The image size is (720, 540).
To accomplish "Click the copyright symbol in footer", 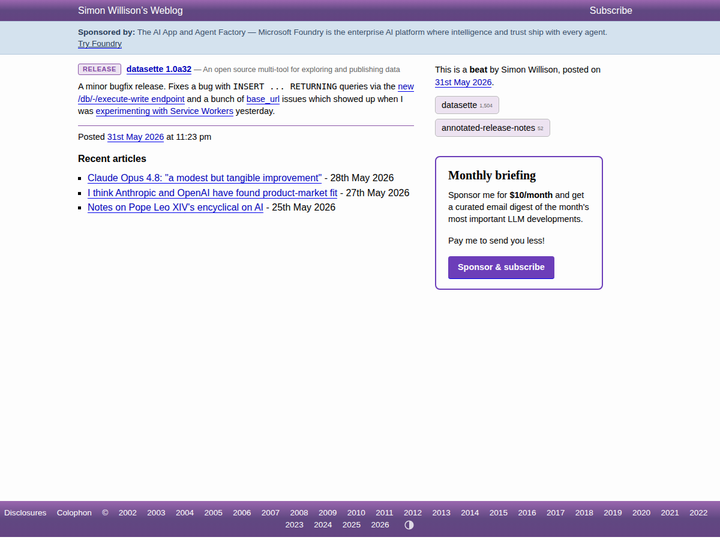I will pos(105,513).
